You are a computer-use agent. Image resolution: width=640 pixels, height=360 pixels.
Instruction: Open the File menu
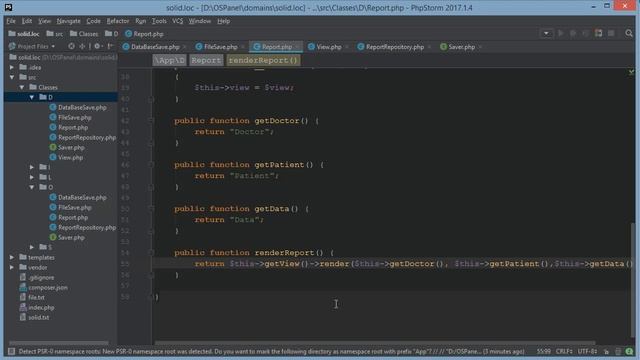pyautogui.click(x=11, y=21)
